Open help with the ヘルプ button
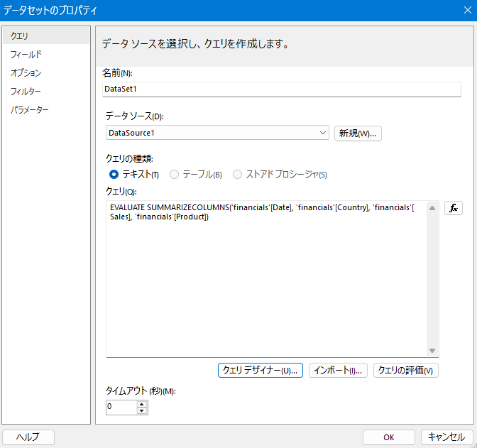The height and width of the screenshot is (448, 477). click(28, 437)
